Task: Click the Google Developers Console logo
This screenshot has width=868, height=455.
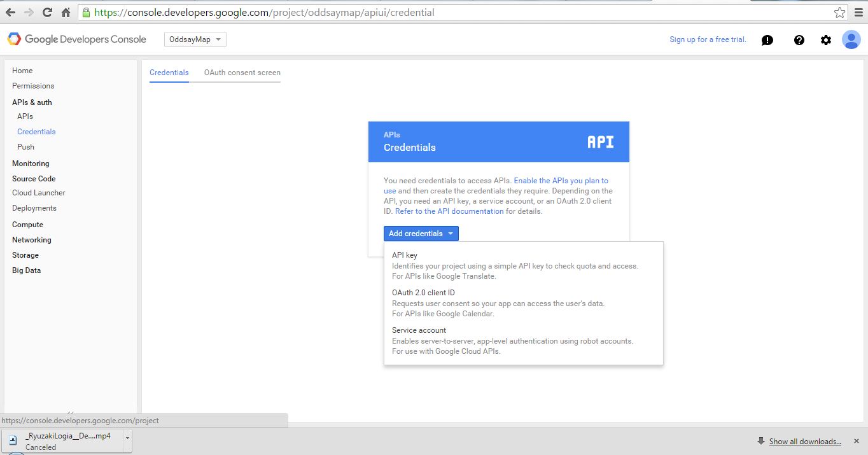Action: (x=77, y=39)
